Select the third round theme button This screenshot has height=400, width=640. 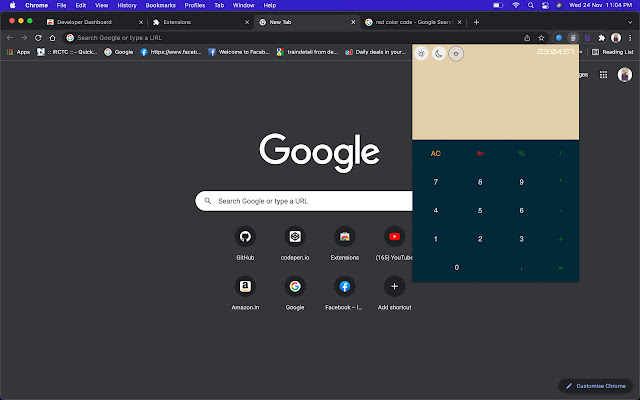(x=456, y=53)
